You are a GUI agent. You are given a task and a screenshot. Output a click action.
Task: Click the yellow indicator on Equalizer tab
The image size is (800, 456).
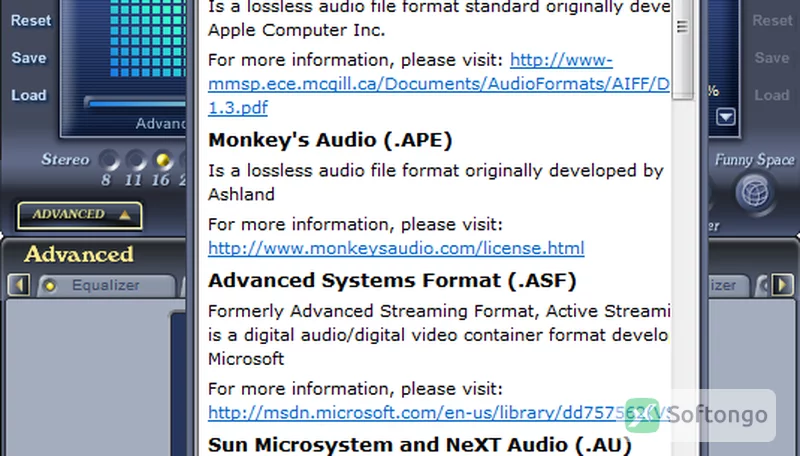click(50, 286)
